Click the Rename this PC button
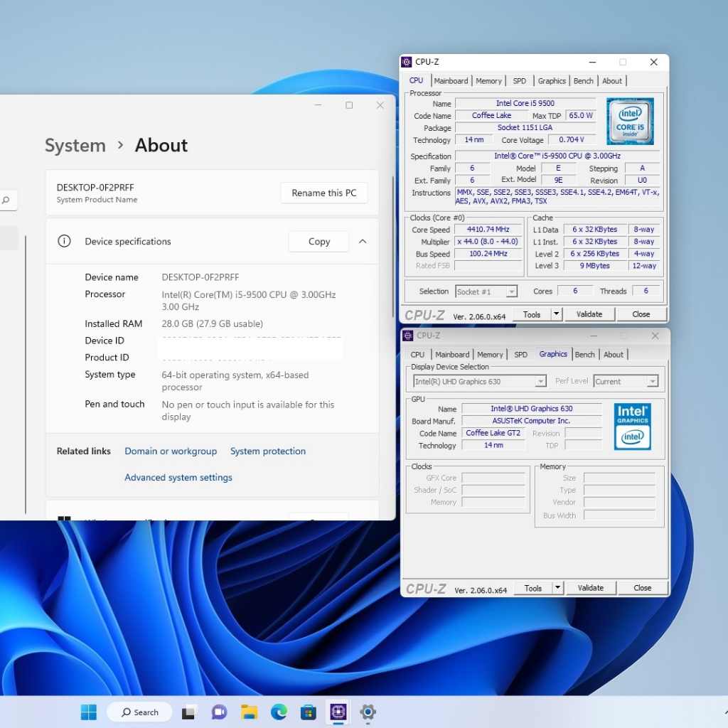This screenshot has width=728, height=728. click(324, 193)
